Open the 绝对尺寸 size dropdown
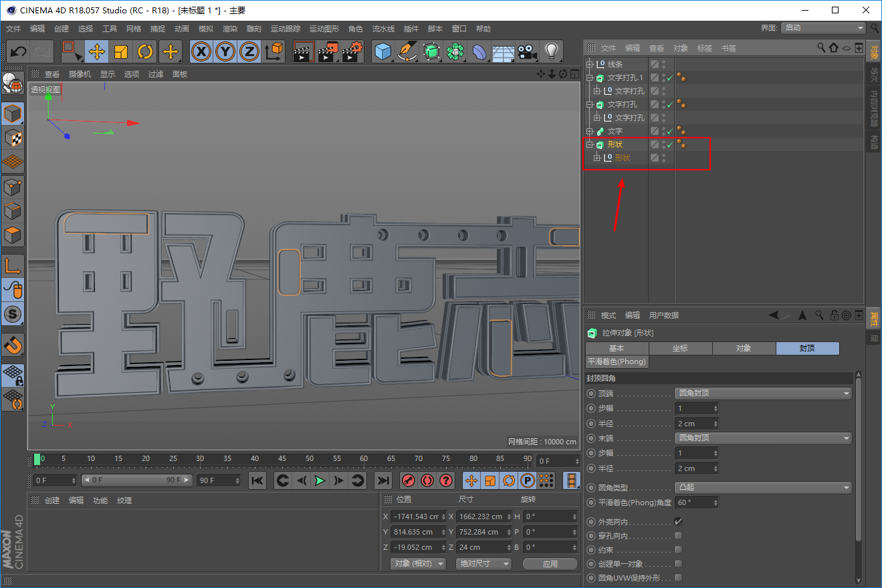 pos(483,563)
